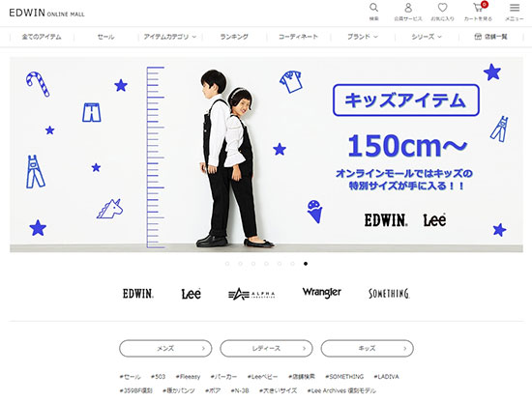Image resolution: width=532 pixels, height=402 pixels.
Task: Follow the #パーカー hashtag link
Action: click(x=224, y=377)
